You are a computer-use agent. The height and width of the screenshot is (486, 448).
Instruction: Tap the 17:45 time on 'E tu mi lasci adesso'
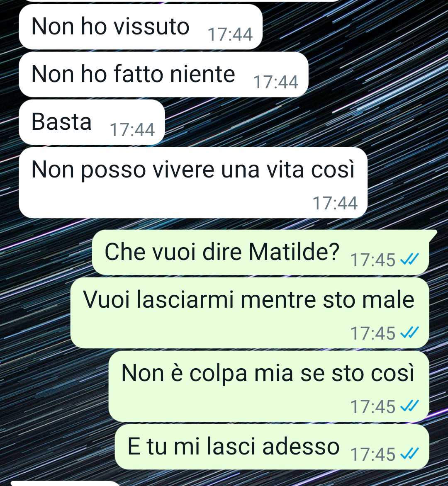[373, 454]
